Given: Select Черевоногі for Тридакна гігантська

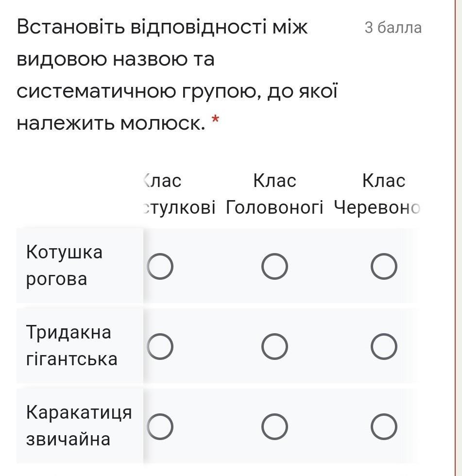Looking at the screenshot, I should [384, 346].
